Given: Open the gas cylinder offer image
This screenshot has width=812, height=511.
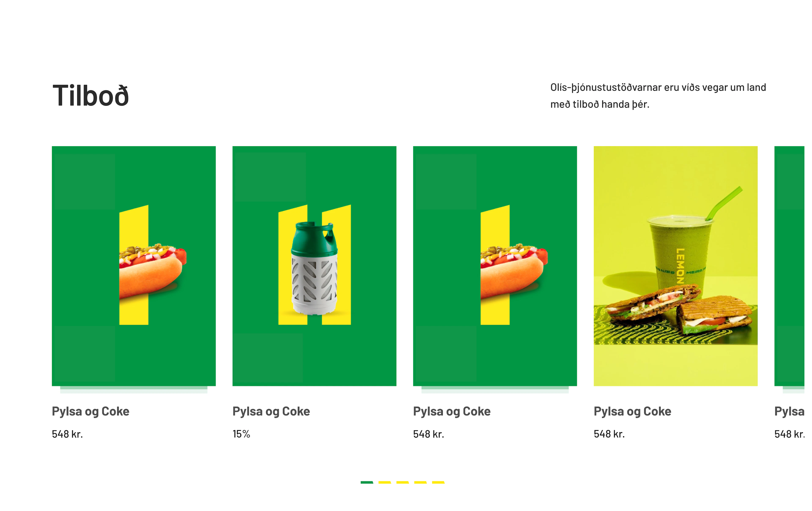Looking at the screenshot, I should [x=314, y=266].
